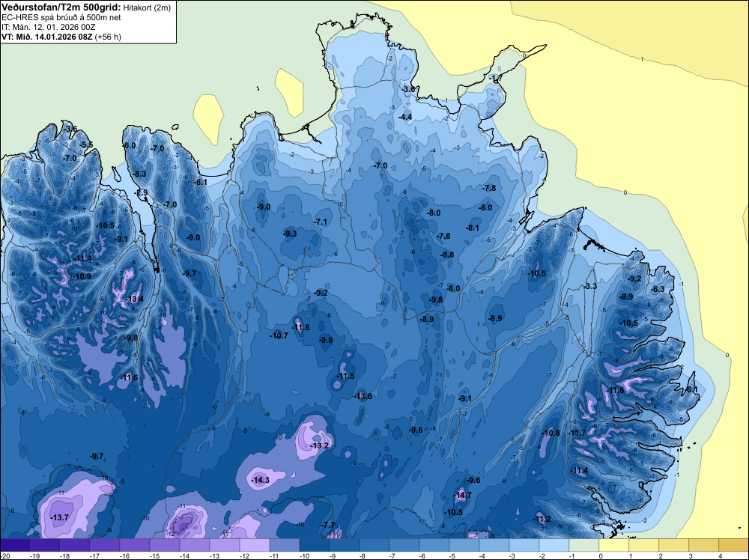This screenshot has height=560, width=749.
Task: Select the -13.4 temperature value
Action: (x=134, y=299)
